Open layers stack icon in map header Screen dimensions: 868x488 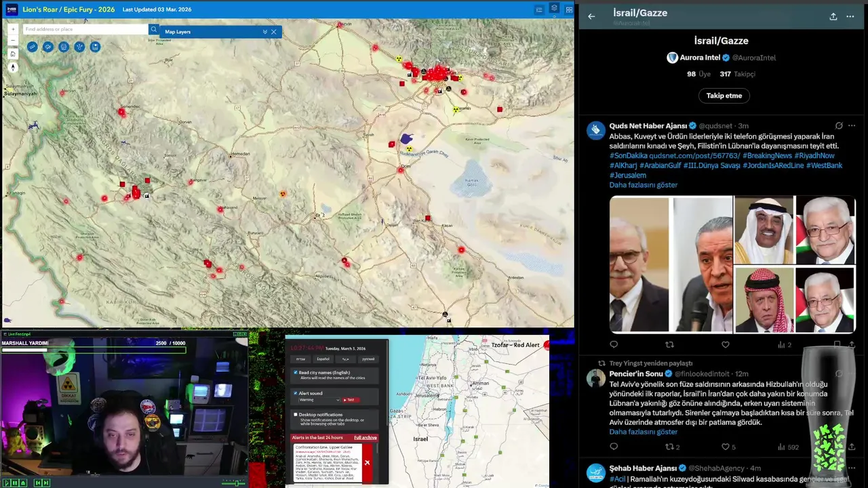click(x=554, y=9)
